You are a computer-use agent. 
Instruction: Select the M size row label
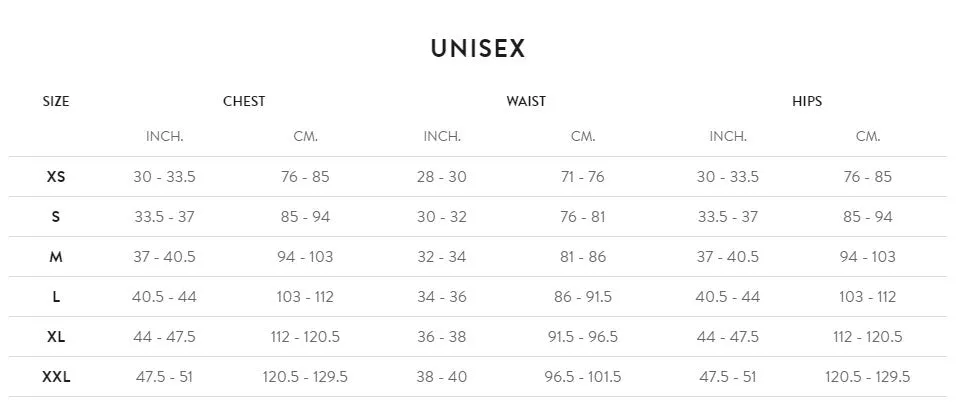coord(56,257)
